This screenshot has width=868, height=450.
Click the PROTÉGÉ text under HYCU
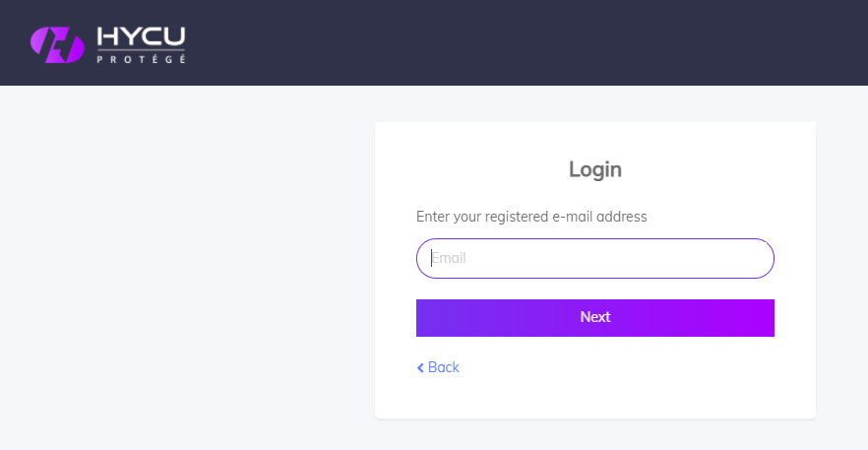pos(141,59)
